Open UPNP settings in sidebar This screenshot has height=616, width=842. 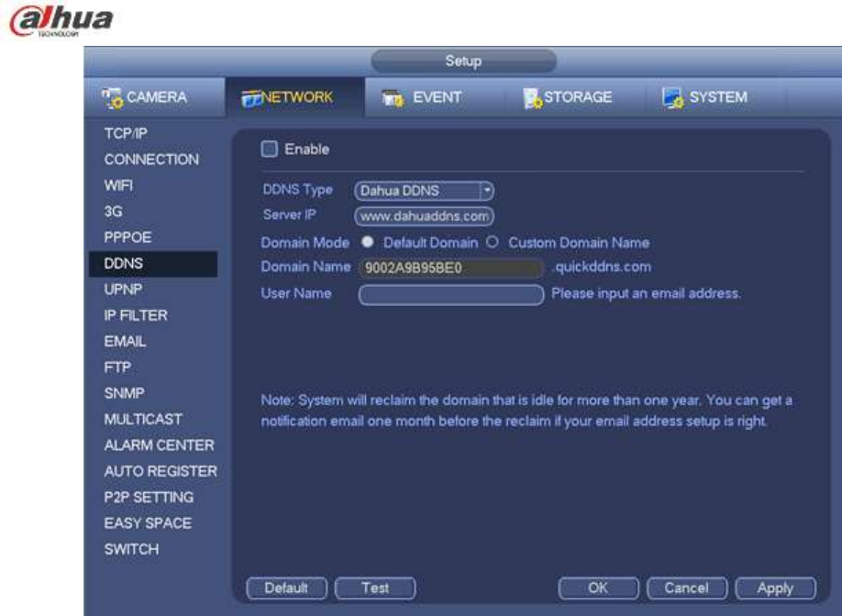[123, 290]
